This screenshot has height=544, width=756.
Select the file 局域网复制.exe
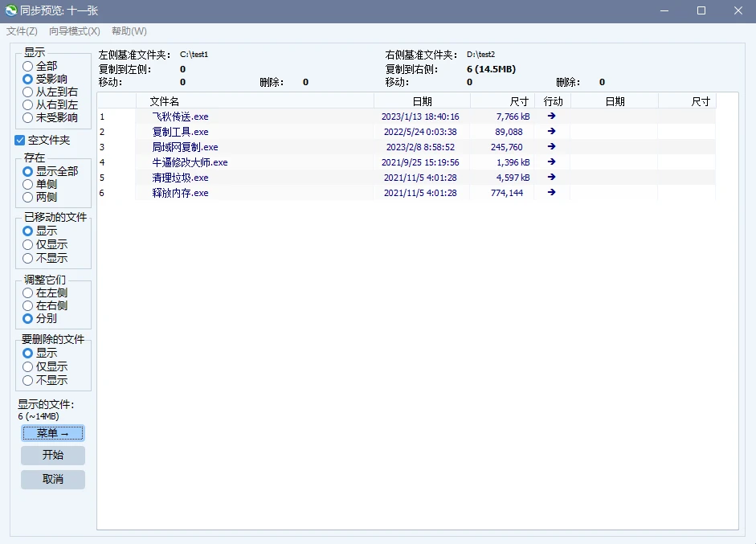pyautogui.click(x=185, y=147)
